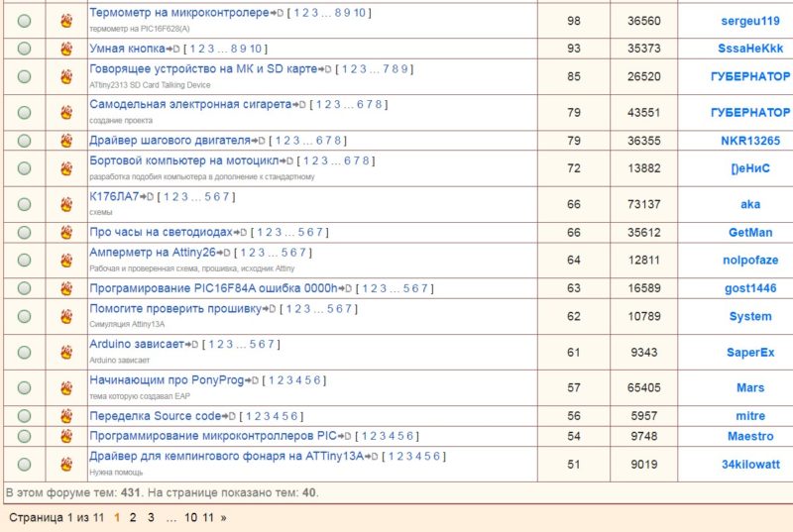
Task: Click the next page » arrow
Action: [x=224, y=517]
